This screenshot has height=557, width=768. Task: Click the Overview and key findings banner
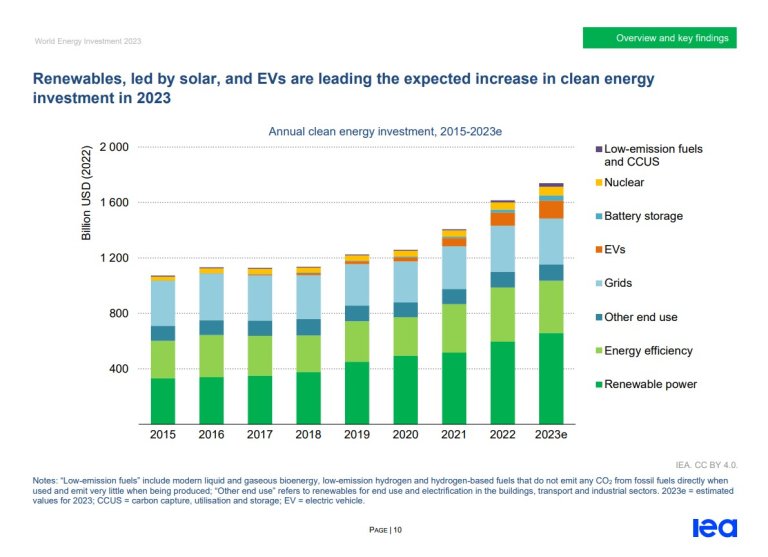(x=659, y=38)
